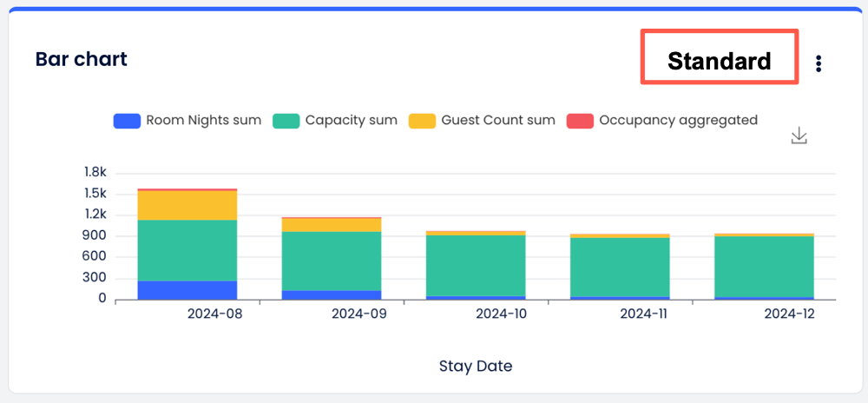This screenshot has height=403, width=868.
Task: Click the Stay Date axis title
Action: click(x=476, y=366)
